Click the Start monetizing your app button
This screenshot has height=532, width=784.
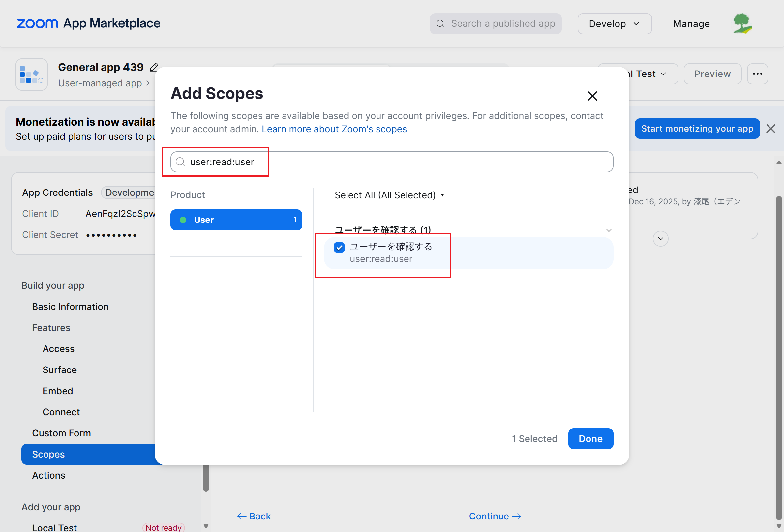[697, 129]
